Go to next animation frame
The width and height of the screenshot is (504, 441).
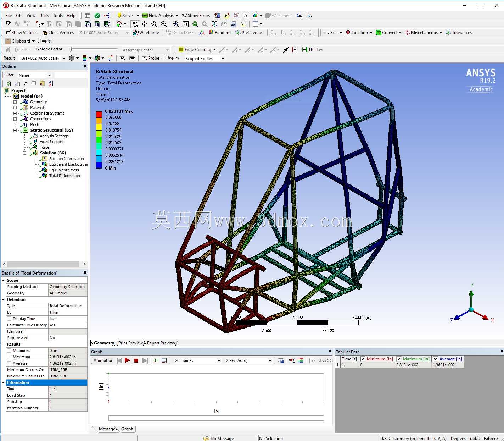(145, 360)
